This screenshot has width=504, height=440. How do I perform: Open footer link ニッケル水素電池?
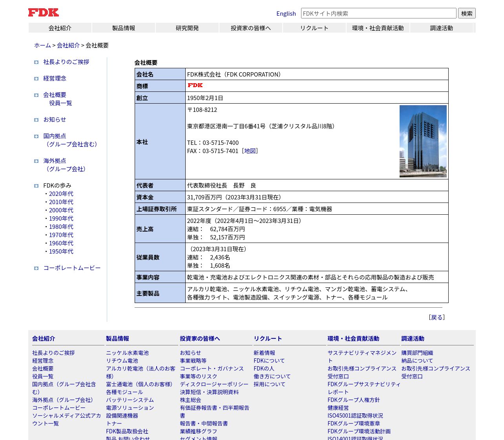pyautogui.click(x=128, y=353)
